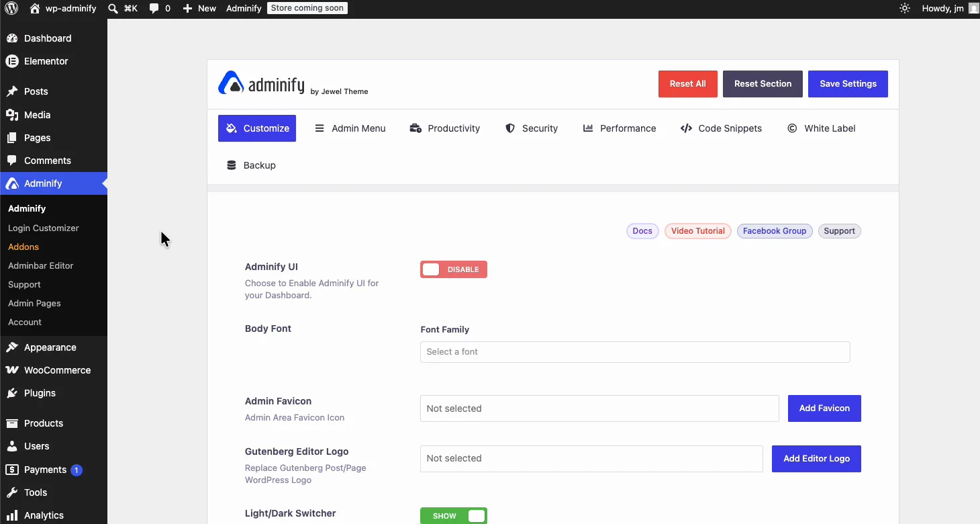Image resolution: width=980 pixels, height=524 pixels.
Task: Click the Adminify item in admin bar
Action: (244, 9)
